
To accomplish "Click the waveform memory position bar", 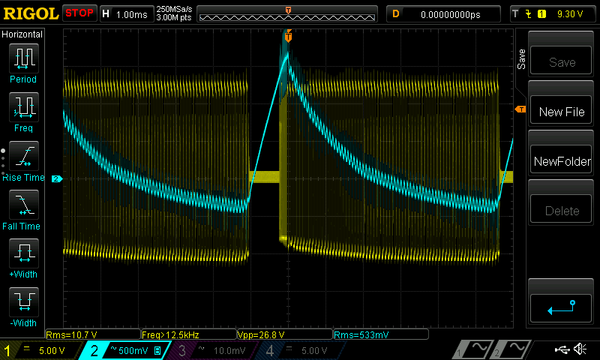I will [287, 14].
